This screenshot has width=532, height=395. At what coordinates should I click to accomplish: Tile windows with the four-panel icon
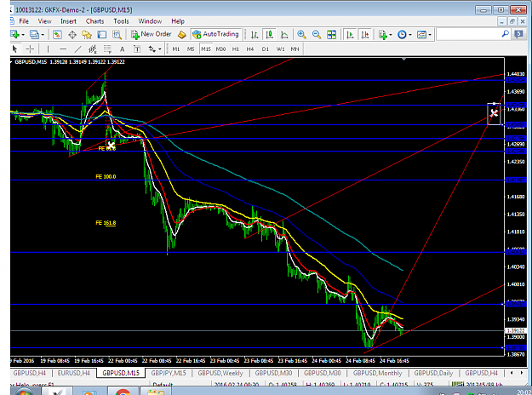point(331,35)
